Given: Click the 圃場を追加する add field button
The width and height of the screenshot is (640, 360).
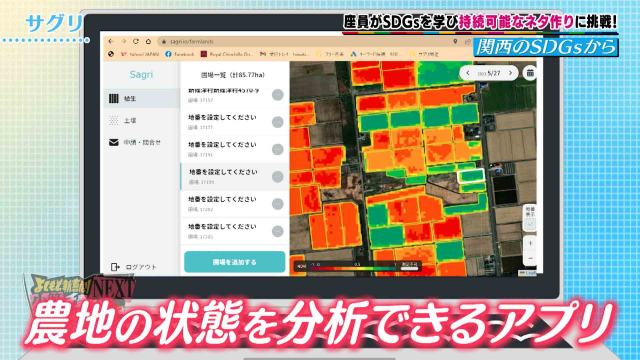Looking at the screenshot, I should [x=235, y=262].
